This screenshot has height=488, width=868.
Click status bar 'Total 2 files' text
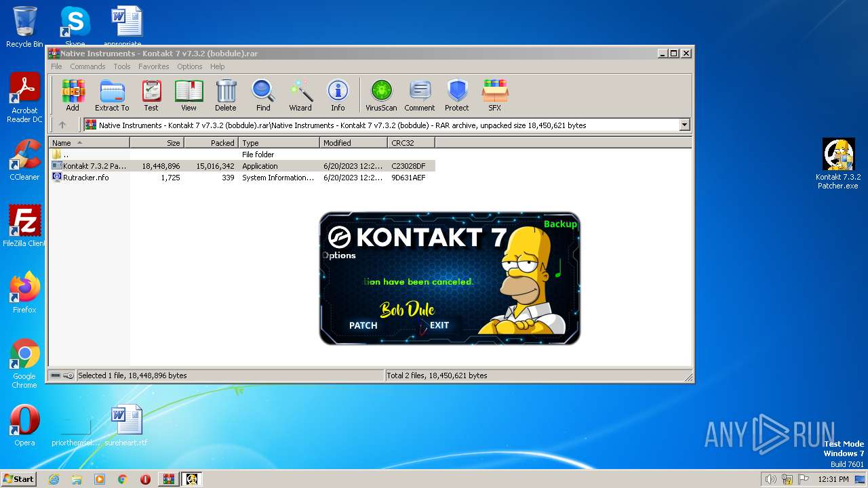(437, 375)
